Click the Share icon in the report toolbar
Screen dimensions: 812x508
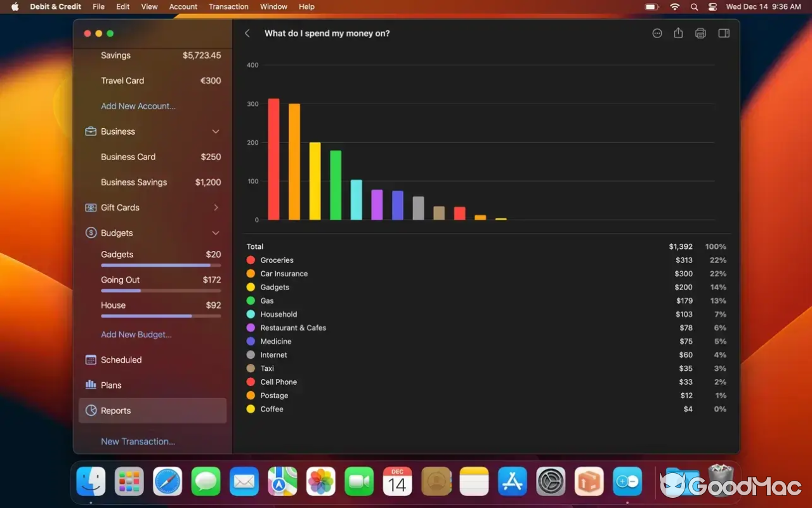point(678,33)
